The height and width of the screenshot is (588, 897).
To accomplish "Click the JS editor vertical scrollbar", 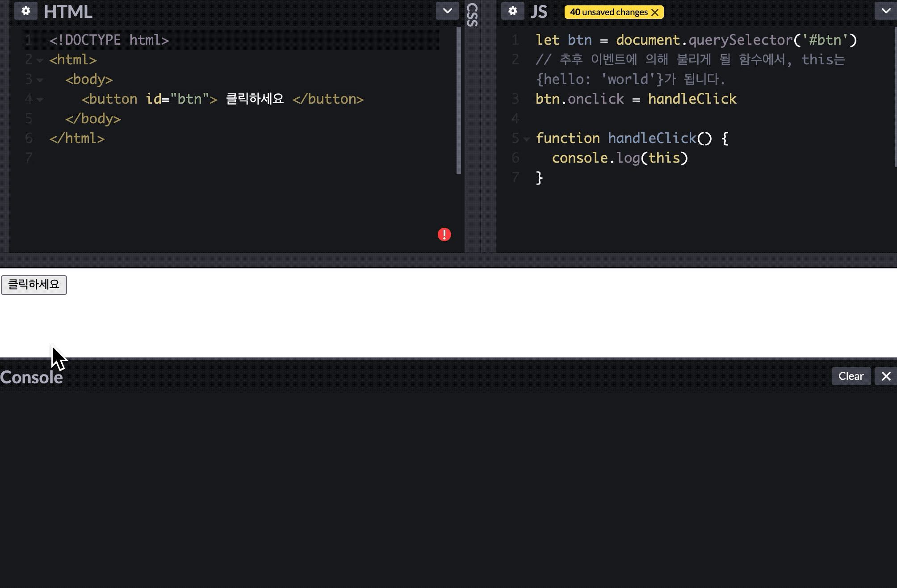I will point(895,96).
